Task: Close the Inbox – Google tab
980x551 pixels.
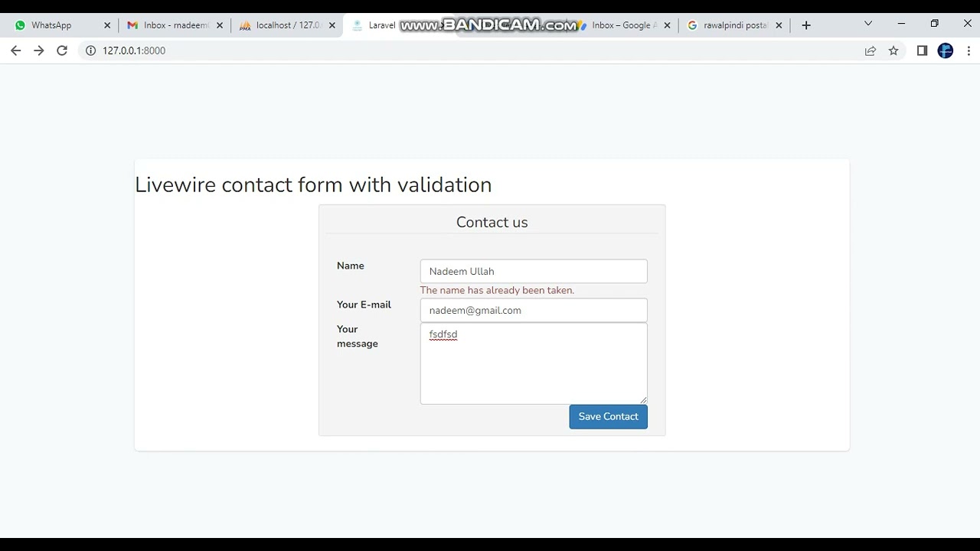Action: [667, 25]
